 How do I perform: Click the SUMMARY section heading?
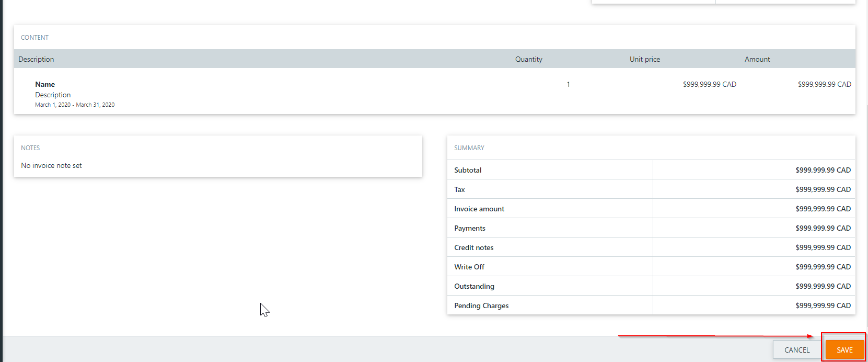pyautogui.click(x=469, y=148)
